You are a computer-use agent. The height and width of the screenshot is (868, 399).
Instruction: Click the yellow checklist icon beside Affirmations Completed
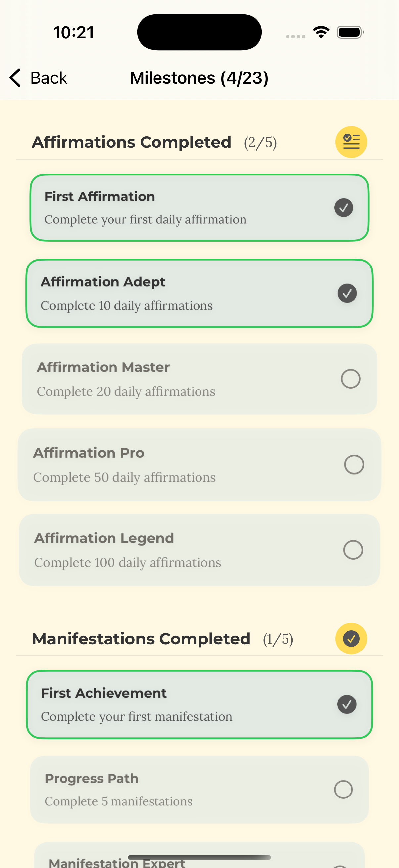click(351, 142)
